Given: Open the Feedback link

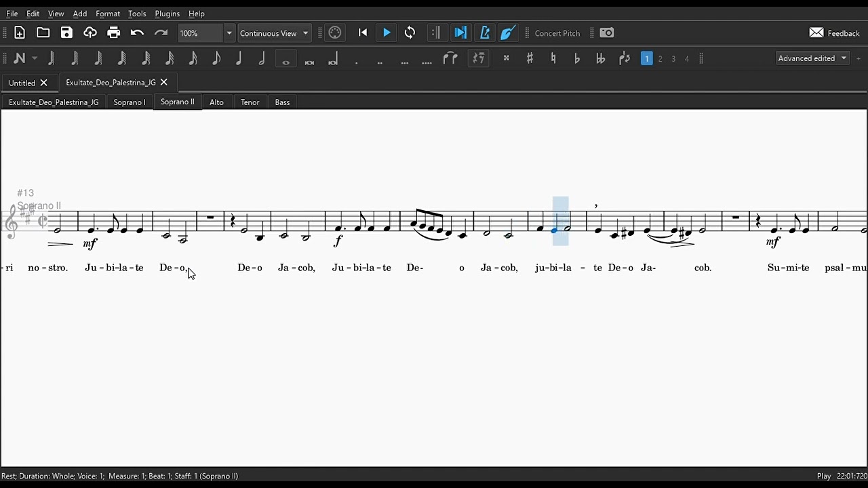Looking at the screenshot, I should [835, 33].
